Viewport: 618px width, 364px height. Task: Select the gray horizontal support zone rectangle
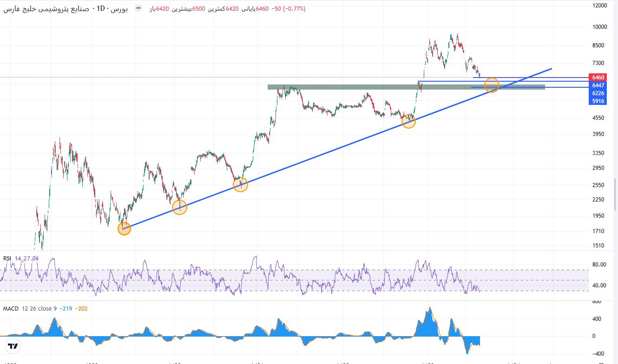coord(406,87)
